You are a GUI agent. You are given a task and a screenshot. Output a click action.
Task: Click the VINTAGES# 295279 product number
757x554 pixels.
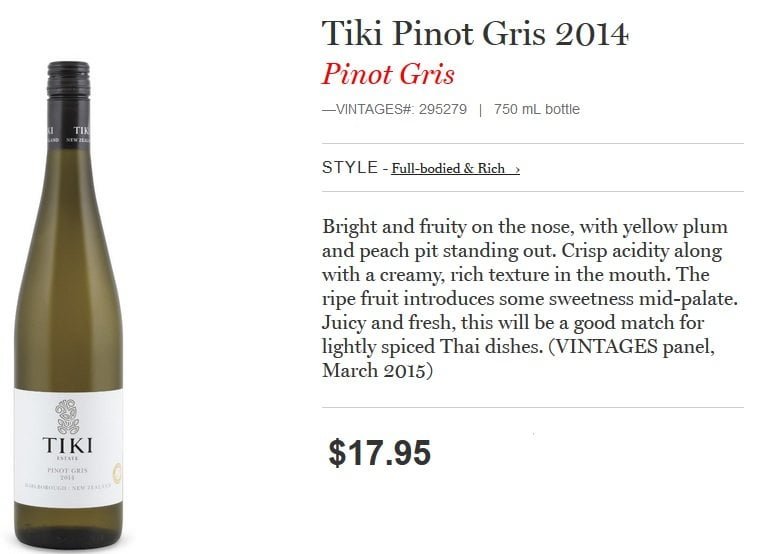coord(394,109)
